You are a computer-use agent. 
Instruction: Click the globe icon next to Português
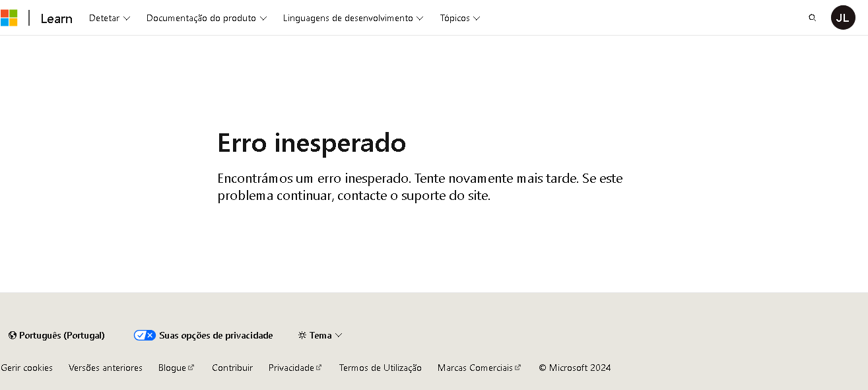pos(11,335)
